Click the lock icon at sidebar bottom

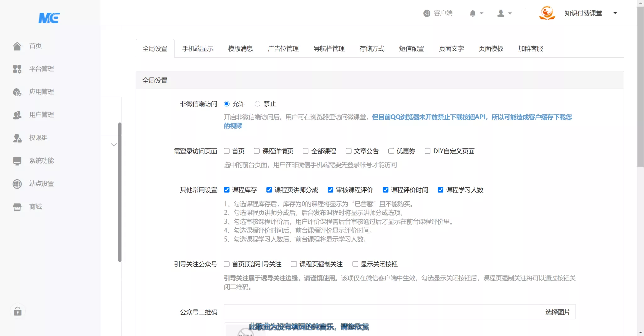(x=17, y=311)
